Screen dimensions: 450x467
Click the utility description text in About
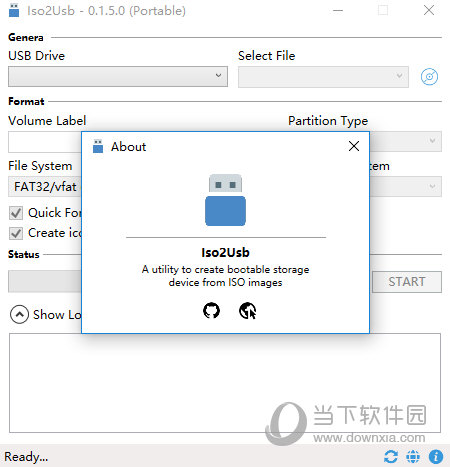[225, 276]
